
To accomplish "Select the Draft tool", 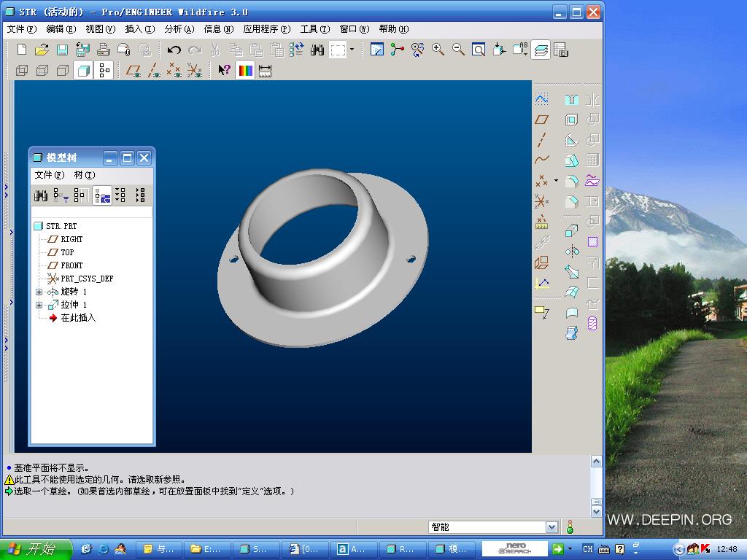I will (x=572, y=160).
